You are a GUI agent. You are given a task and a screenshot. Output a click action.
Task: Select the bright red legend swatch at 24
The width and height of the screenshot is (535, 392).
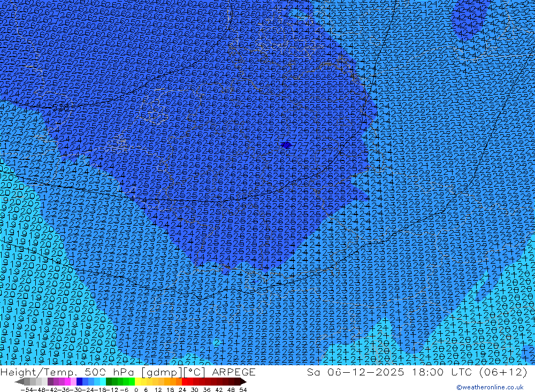pyautogui.click(x=185, y=381)
